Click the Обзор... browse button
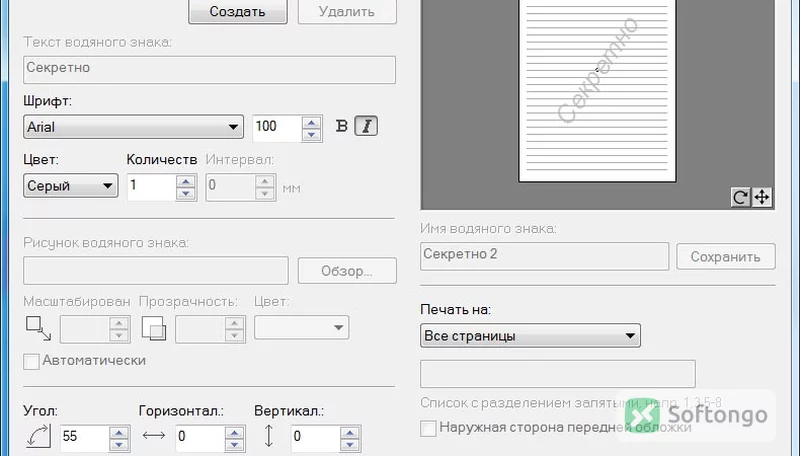The width and height of the screenshot is (800, 456). tap(347, 270)
